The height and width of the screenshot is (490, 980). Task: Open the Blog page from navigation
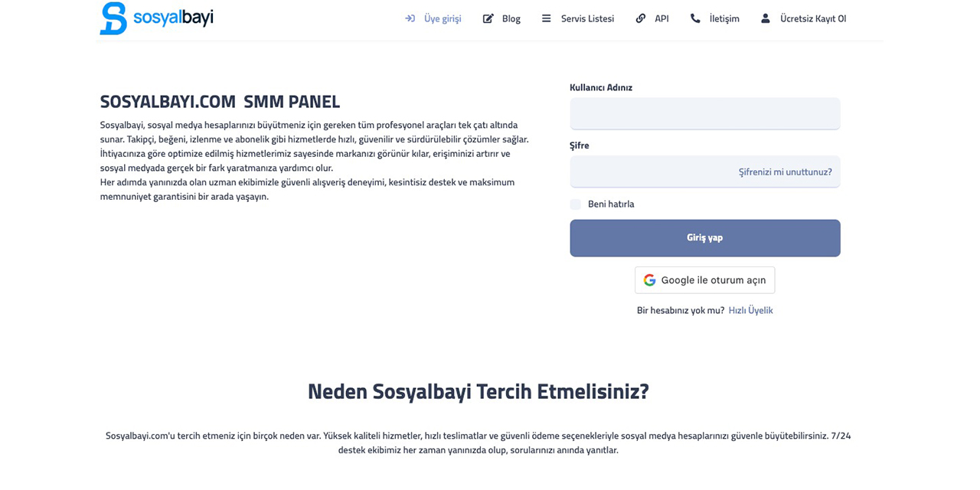[x=511, y=18]
